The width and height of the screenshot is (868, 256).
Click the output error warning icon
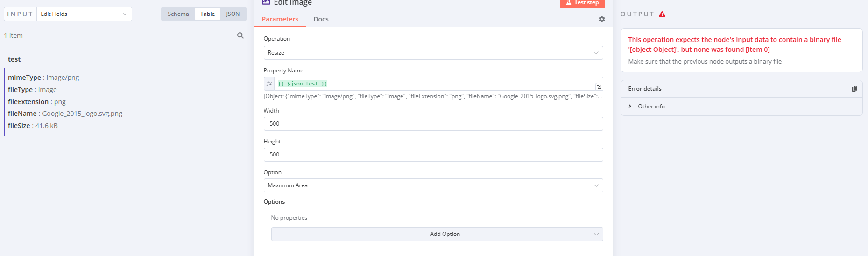tap(662, 14)
